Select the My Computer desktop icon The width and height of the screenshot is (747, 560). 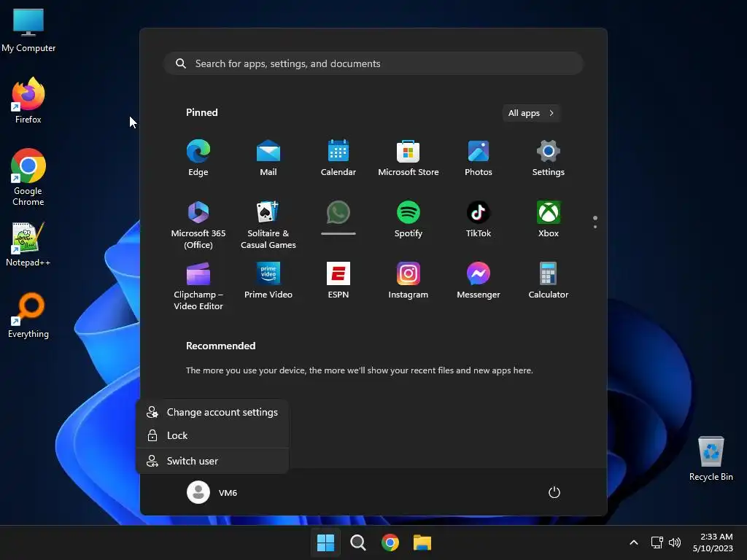click(x=28, y=31)
